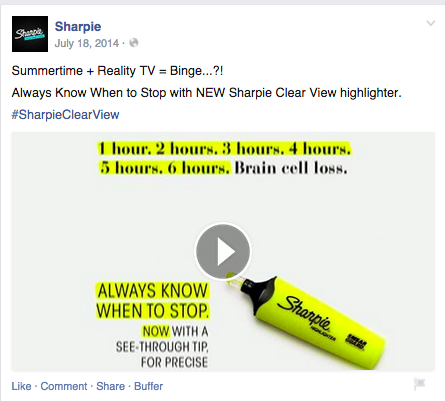
Task: Click the 'Brain cell loss' text in video
Action: [291, 168]
